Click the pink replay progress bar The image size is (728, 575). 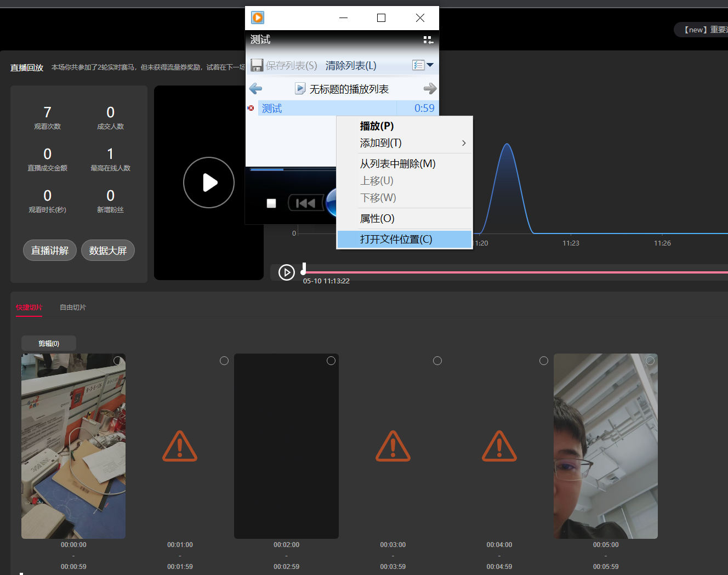(515, 272)
